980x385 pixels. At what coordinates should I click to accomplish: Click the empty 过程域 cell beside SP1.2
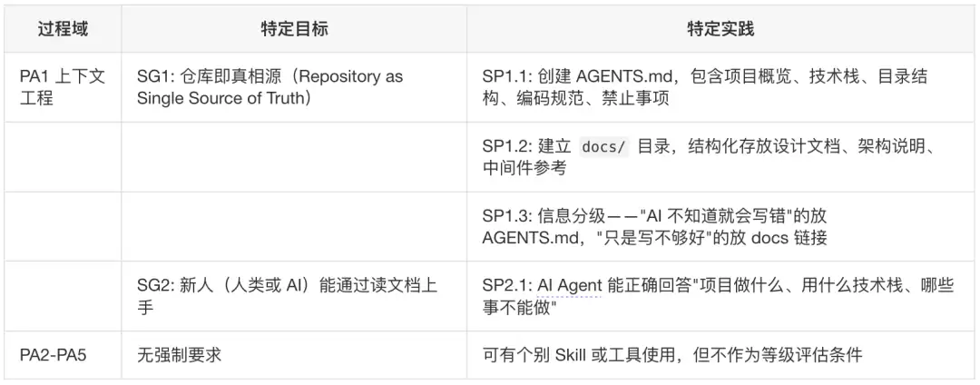pos(63,157)
